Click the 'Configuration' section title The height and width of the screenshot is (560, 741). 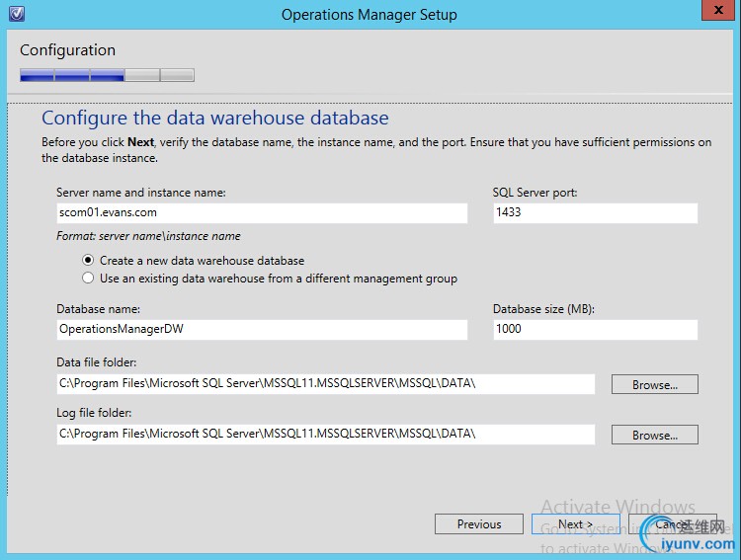(x=67, y=50)
